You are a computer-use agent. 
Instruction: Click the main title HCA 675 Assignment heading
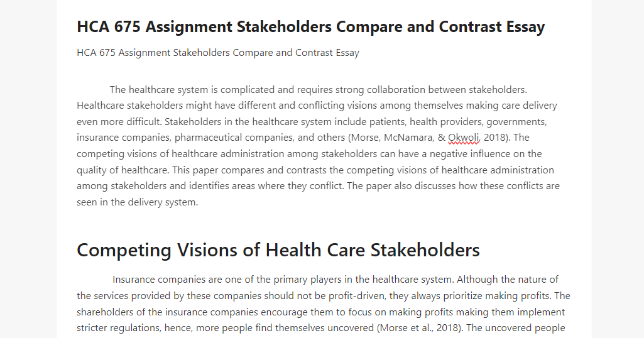[310, 26]
